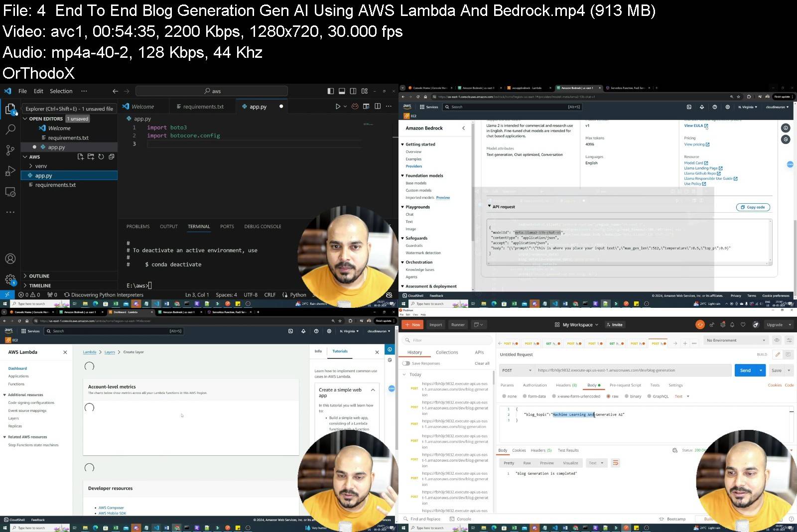Collapse all folders in AWS explorer
Image resolution: width=797 pixels, height=532 pixels.
(112, 157)
